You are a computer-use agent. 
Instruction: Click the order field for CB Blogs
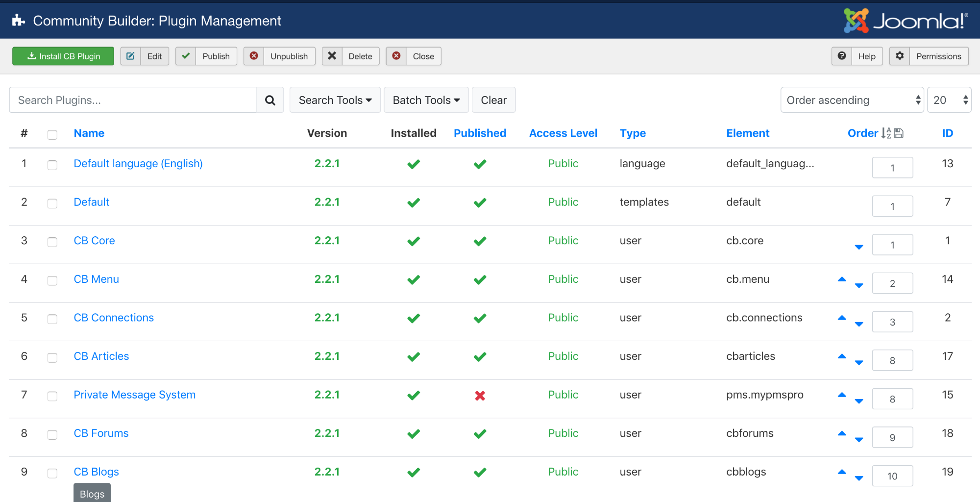[892, 476]
